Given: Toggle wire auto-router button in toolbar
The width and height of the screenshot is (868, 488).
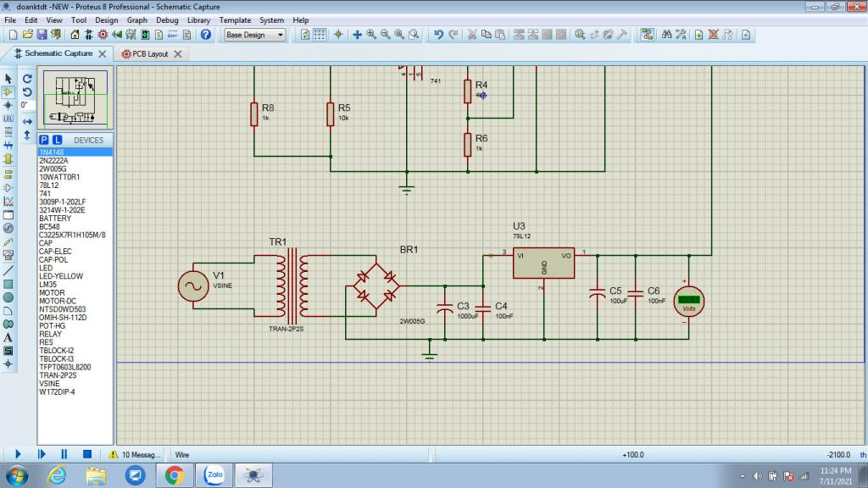Looking at the screenshot, I should tap(648, 35).
